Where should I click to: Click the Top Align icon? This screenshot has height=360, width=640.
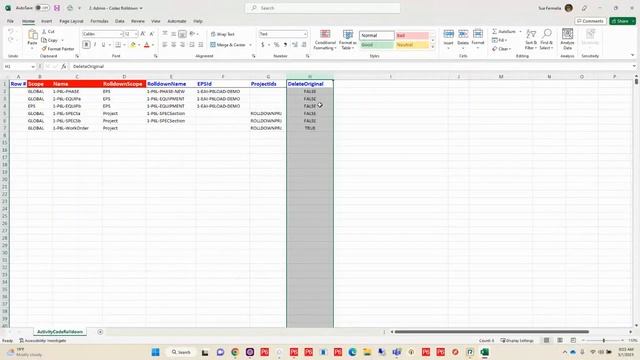(x=164, y=34)
